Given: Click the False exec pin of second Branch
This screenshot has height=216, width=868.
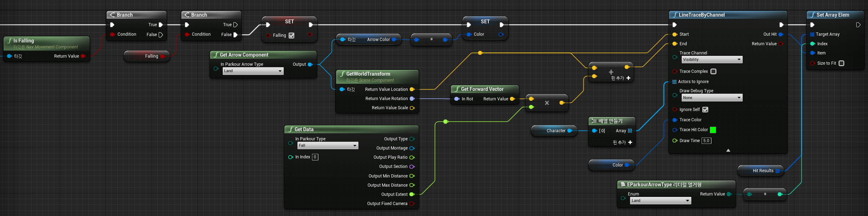Looking at the screenshot, I should (x=236, y=35).
